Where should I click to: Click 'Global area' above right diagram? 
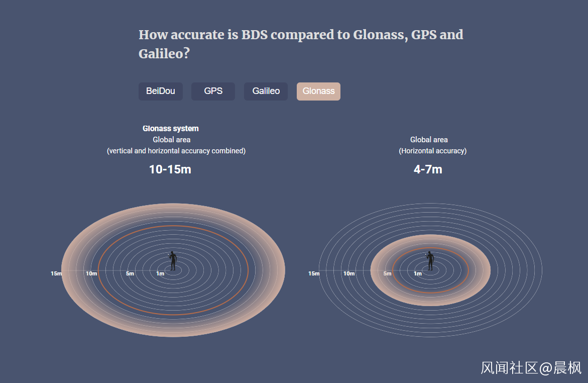click(429, 140)
